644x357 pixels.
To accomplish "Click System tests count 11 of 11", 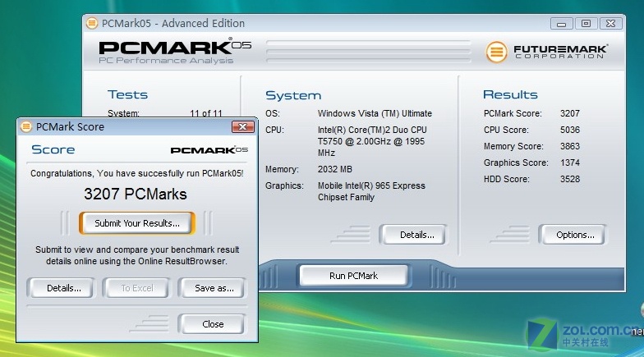I will pyautogui.click(x=205, y=113).
